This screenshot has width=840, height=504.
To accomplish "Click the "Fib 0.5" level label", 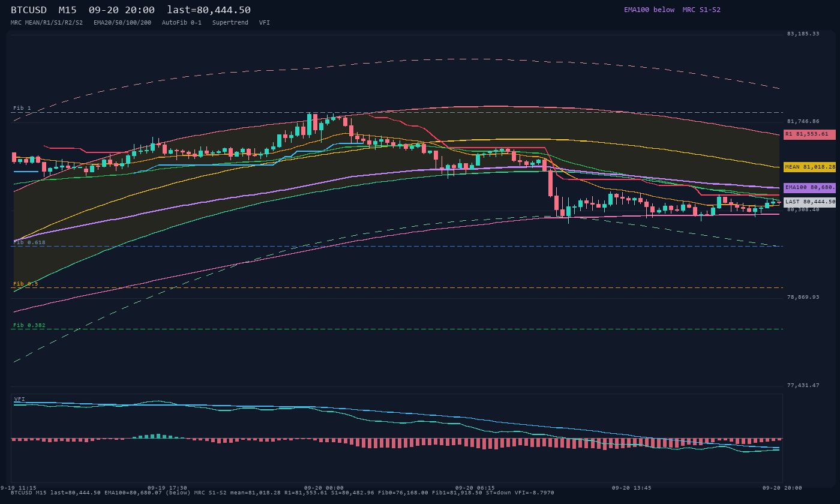I will pyautogui.click(x=26, y=284).
